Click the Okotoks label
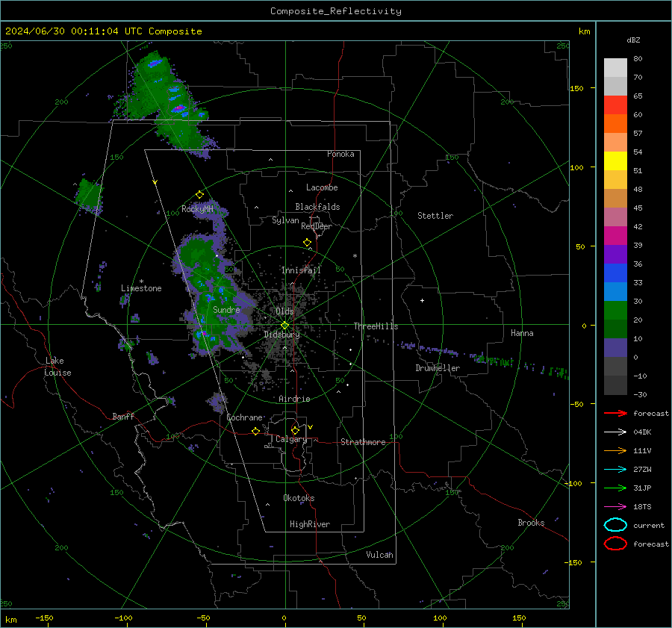 299,498
